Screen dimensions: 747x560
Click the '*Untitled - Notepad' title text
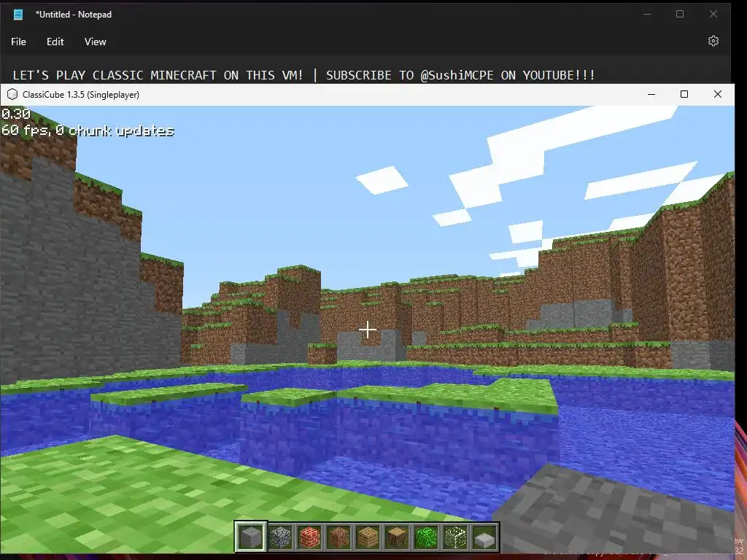(x=74, y=15)
